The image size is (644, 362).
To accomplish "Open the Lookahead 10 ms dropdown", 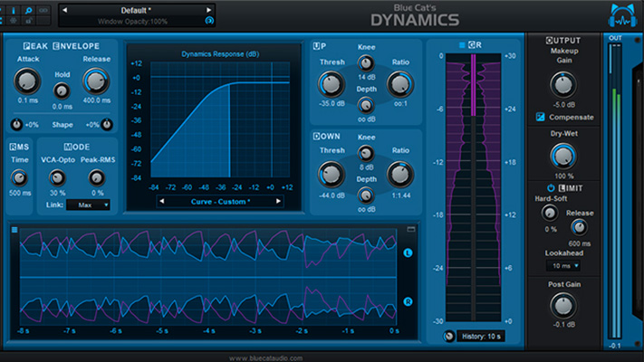I will 562,266.
